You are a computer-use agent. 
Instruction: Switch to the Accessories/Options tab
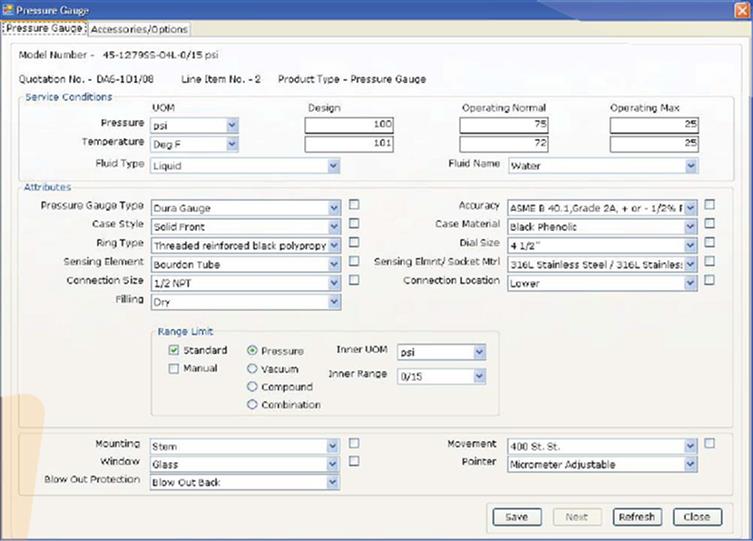(139, 29)
